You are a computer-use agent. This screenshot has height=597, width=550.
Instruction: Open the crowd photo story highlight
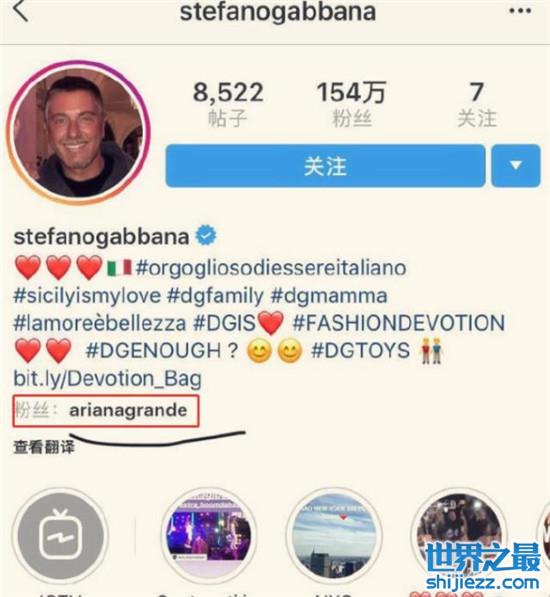tap(459, 536)
